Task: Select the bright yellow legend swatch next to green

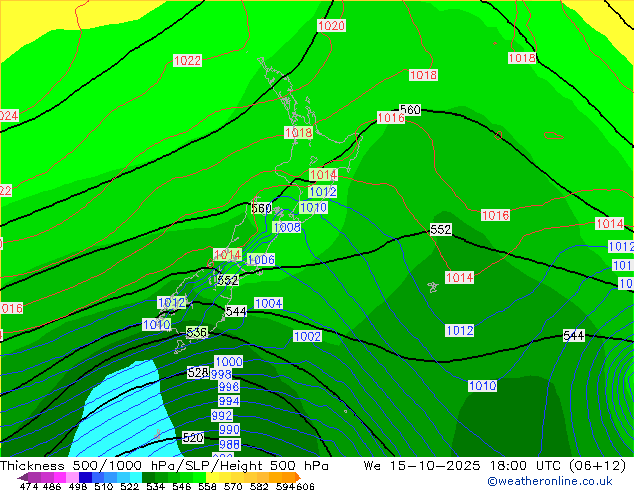Action: point(212,477)
